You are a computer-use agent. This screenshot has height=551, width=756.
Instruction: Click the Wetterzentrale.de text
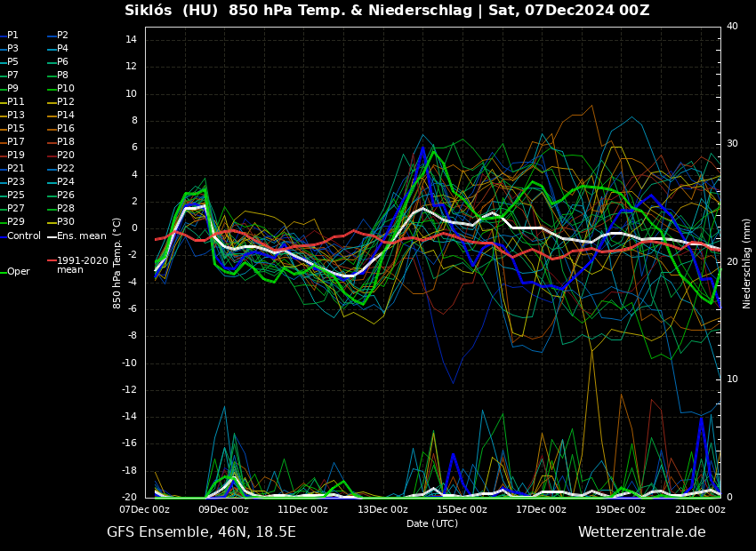641,532
